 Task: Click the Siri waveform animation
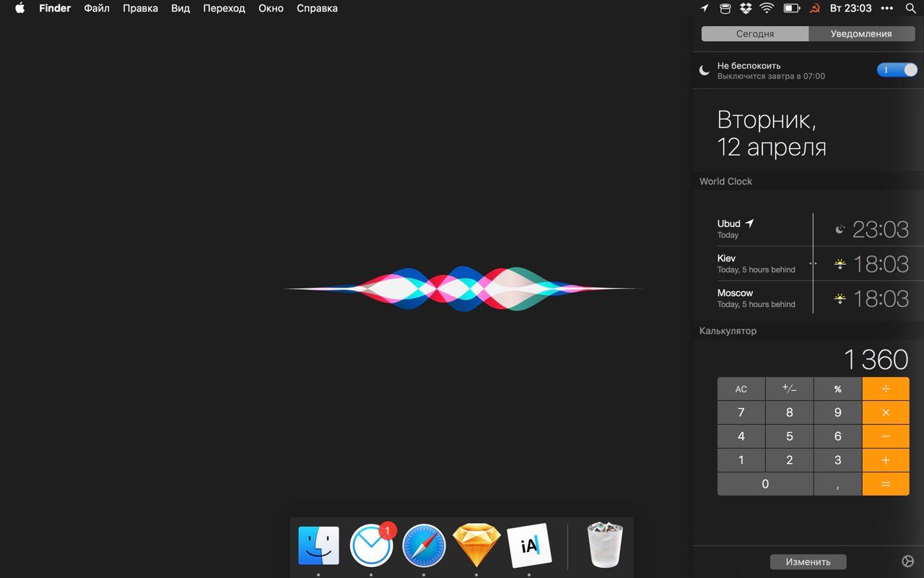(x=462, y=289)
